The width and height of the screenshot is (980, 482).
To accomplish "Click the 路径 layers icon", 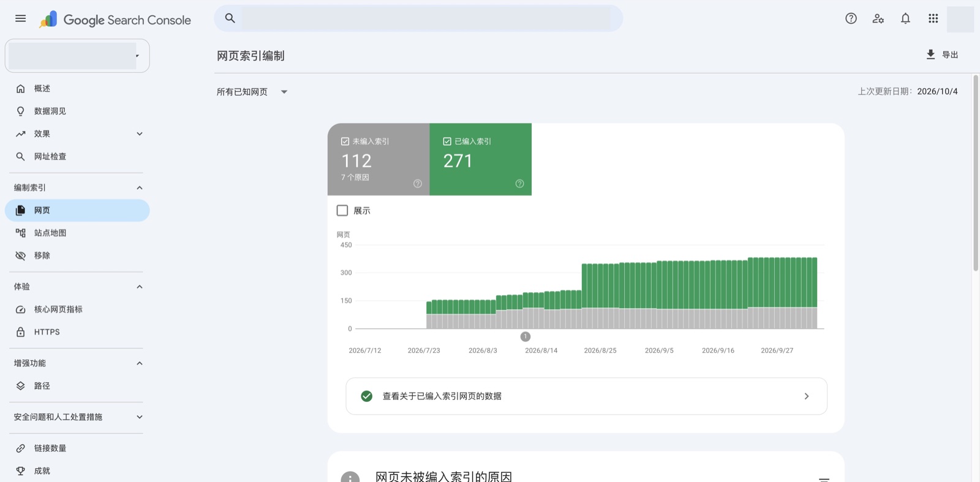I will click(x=20, y=386).
